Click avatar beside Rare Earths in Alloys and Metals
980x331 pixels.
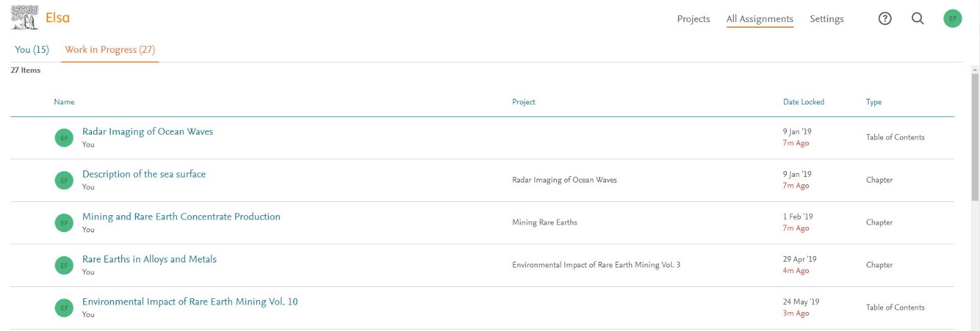(x=64, y=266)
